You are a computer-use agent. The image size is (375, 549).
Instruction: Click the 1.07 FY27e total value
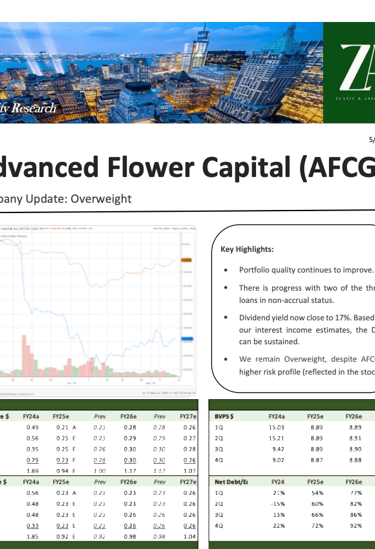189,471
